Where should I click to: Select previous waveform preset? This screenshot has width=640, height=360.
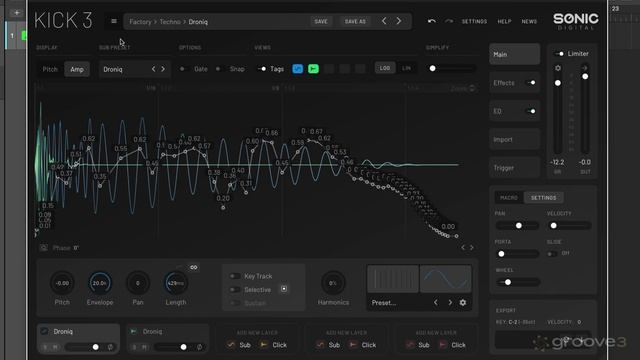coord(436,302)
